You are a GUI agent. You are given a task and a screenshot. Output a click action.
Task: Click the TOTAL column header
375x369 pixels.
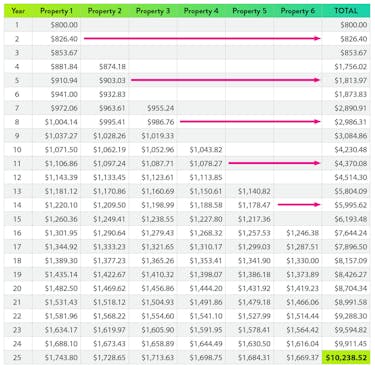click(x=346, y=11)
